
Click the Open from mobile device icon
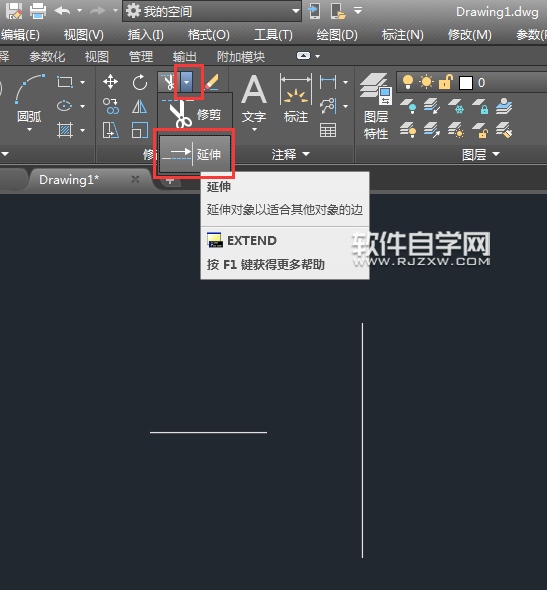click(314, 11)
